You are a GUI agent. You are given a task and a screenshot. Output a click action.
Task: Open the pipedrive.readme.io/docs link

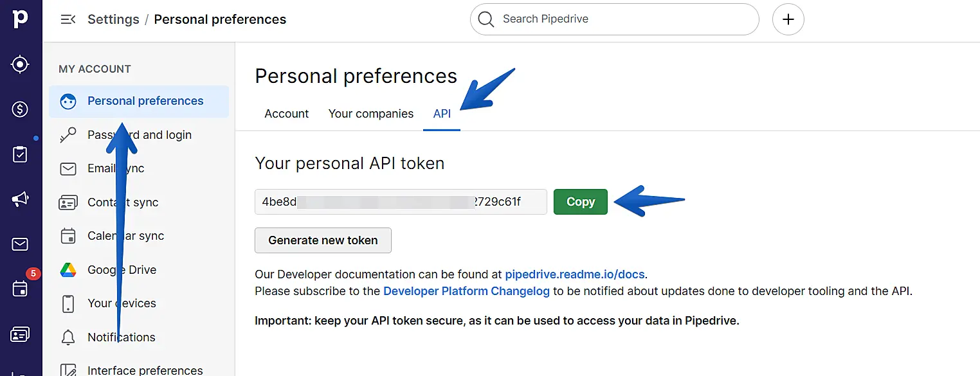tap(574, 274)
